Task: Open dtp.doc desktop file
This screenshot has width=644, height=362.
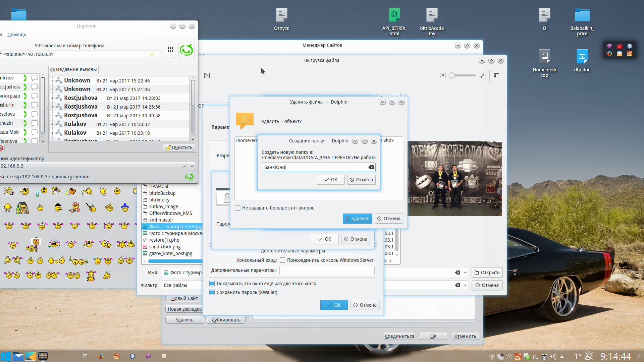Action: [x=582, y=57]
